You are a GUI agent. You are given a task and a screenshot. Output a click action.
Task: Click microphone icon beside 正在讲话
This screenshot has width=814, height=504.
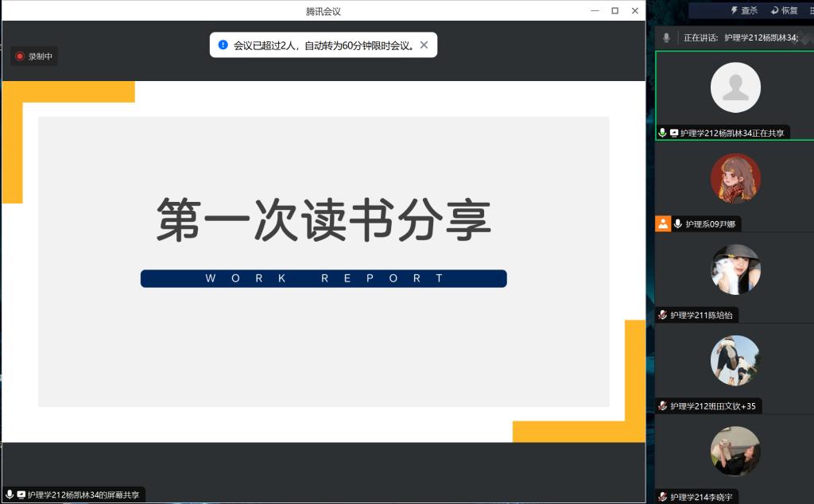(666, 37)
